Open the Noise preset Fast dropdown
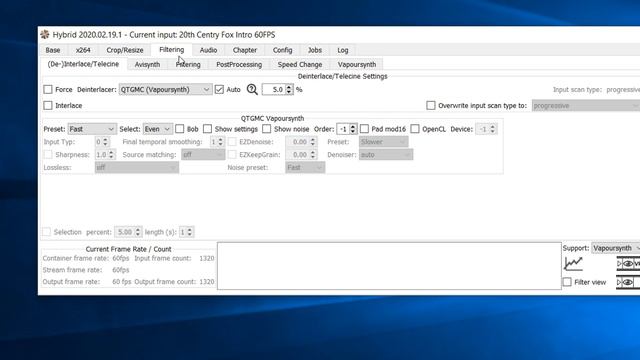The width and height of the screenshot is (640, 360). click(x=305, y=167)
